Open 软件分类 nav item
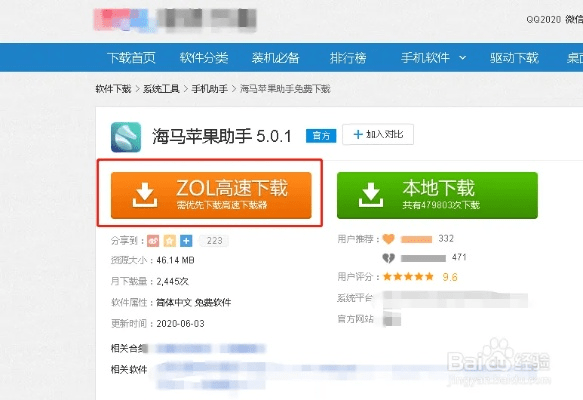Image resolution: width=583 pixels, height=400 pixels. click(x=204, y=58)
